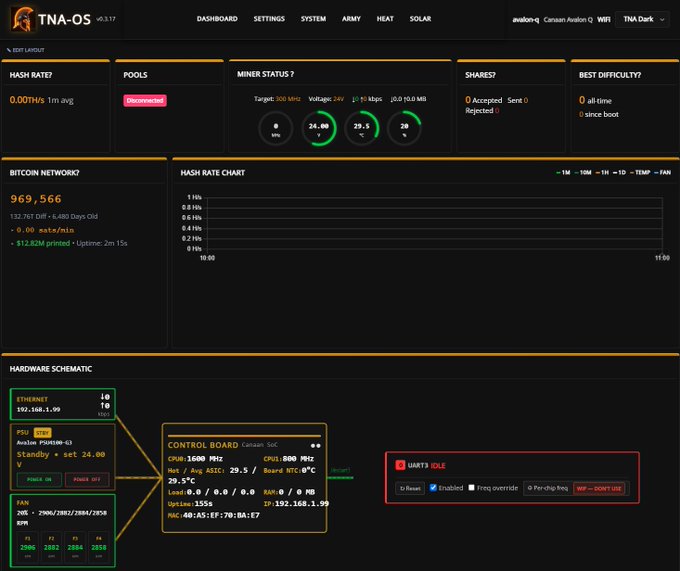Viewport: 680px width, 571px height.
Task: Open the Settings nav tab
Action: (x=269, y=19)
